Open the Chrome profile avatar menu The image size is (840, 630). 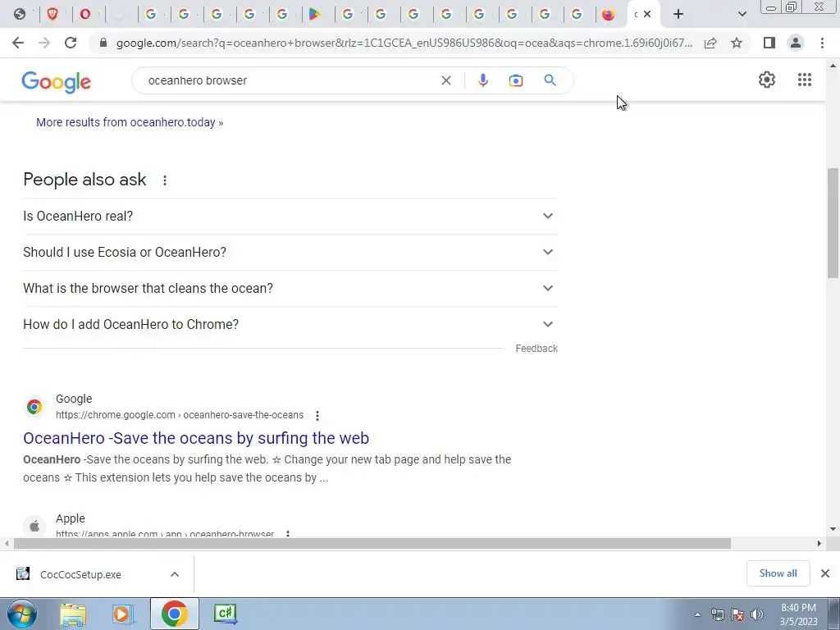coord(796,43)
